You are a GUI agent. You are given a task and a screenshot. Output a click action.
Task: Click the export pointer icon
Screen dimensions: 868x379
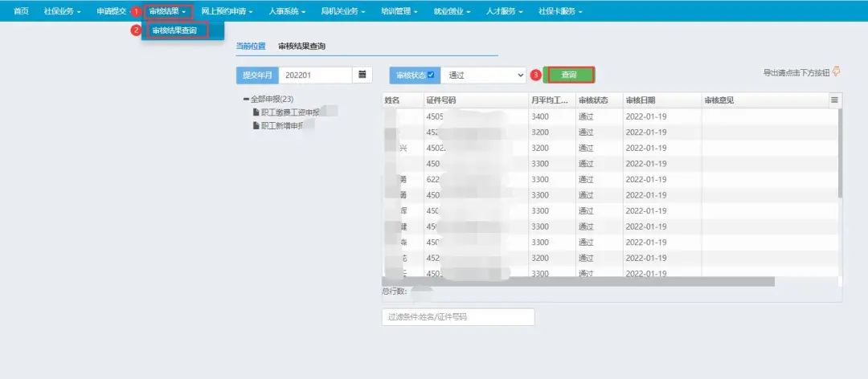[836, 72]
